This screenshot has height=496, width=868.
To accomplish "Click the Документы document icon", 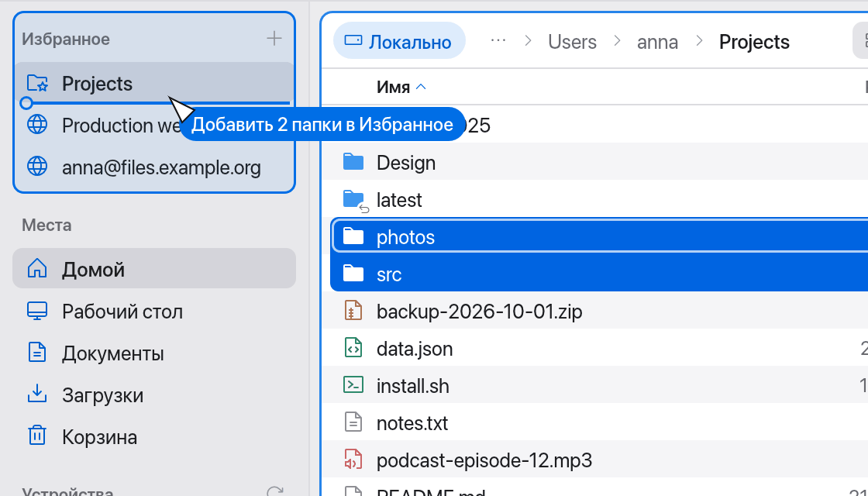I will coord(37,352).
